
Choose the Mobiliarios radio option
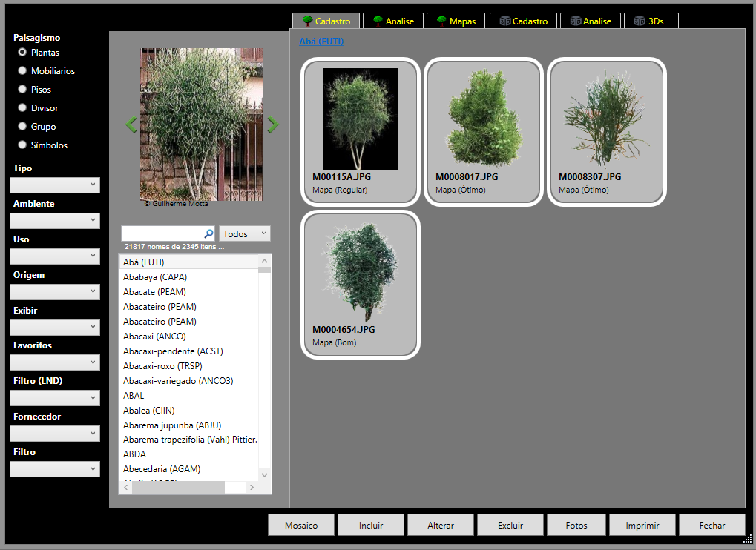pos(22,71)
